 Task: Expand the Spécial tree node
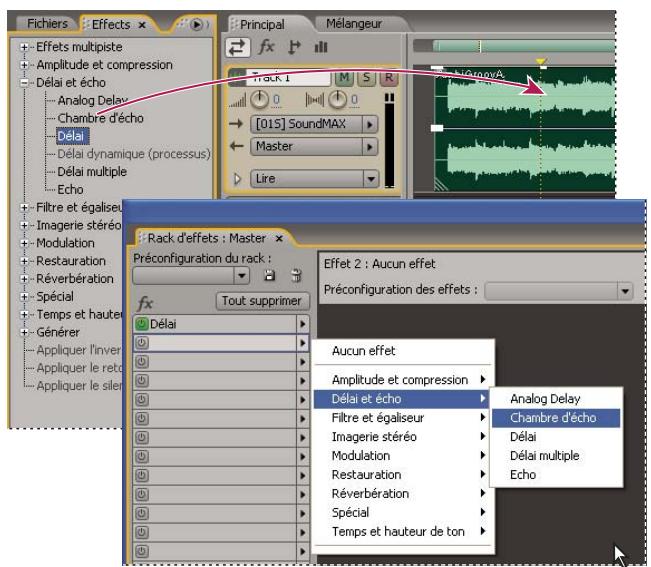pyautogui.click(x=24, y=297)
